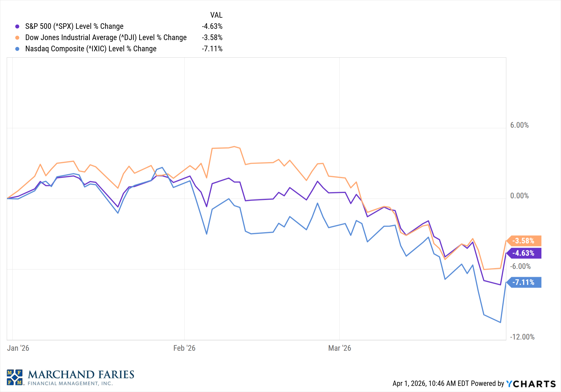
Task: Click the 0.00% y-axis label
Action: click(519, 196)
